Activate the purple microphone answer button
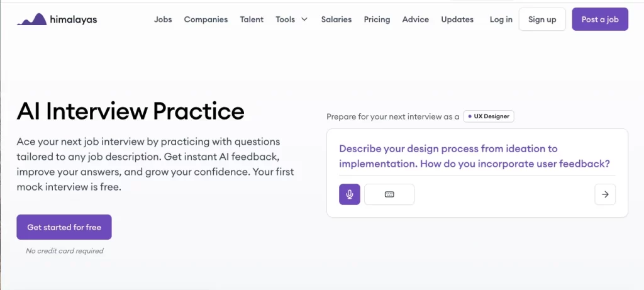 pos(350,194)
